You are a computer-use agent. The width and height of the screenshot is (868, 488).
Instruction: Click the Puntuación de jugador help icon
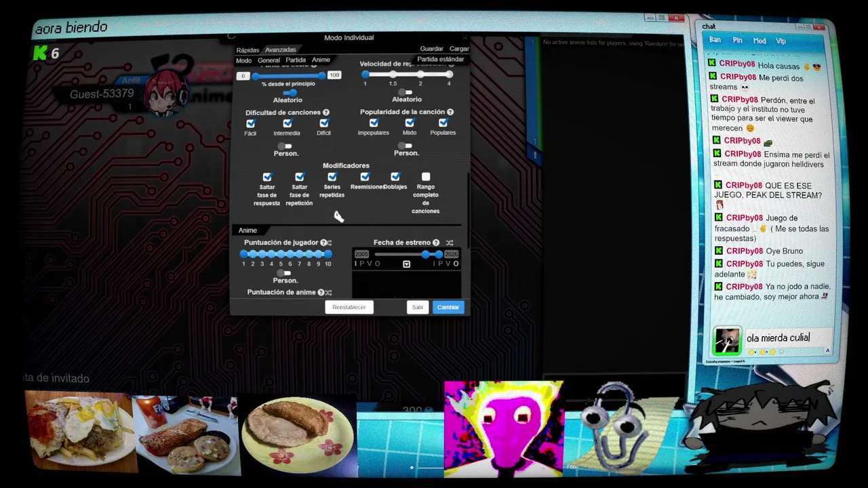pyautogui.click(x=323, y=243)
